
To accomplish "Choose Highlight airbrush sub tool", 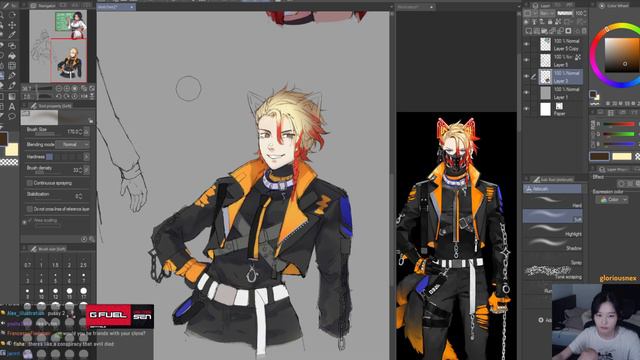I will click(552, 231).
